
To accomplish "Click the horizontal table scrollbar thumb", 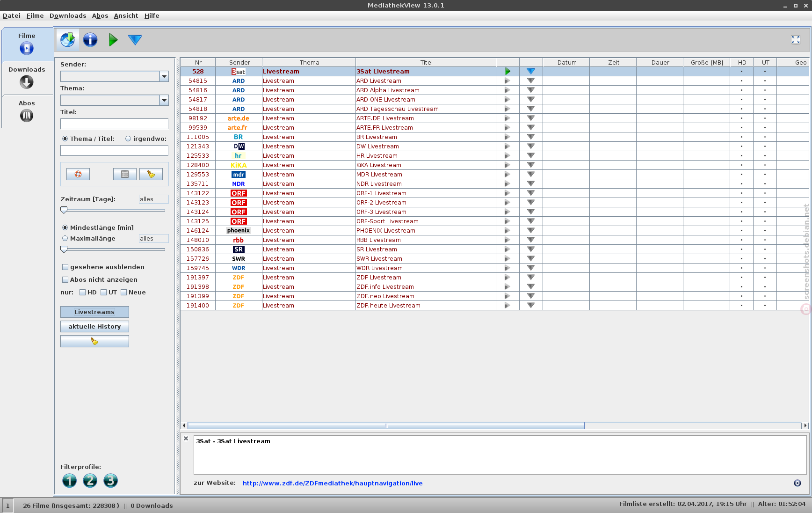I will (x=386, y=425).
